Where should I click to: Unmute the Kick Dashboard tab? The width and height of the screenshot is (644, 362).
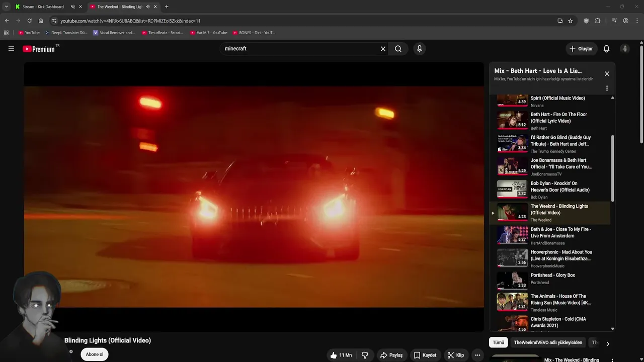coord(72,7)
